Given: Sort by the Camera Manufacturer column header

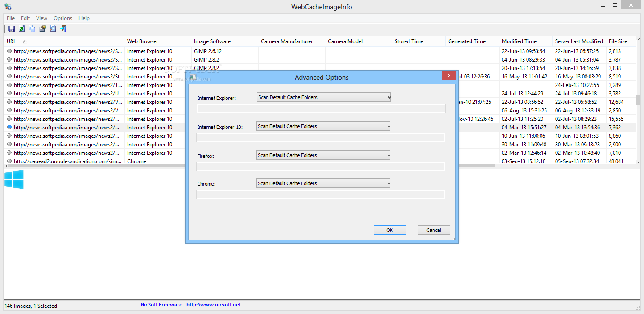Looking at the screenshot, I should click(x=292, y=41).
